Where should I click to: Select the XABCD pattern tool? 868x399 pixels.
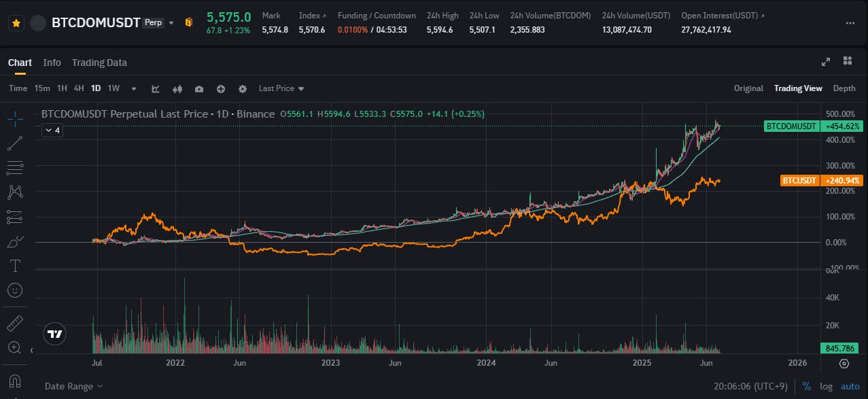[x=15, y=192]
